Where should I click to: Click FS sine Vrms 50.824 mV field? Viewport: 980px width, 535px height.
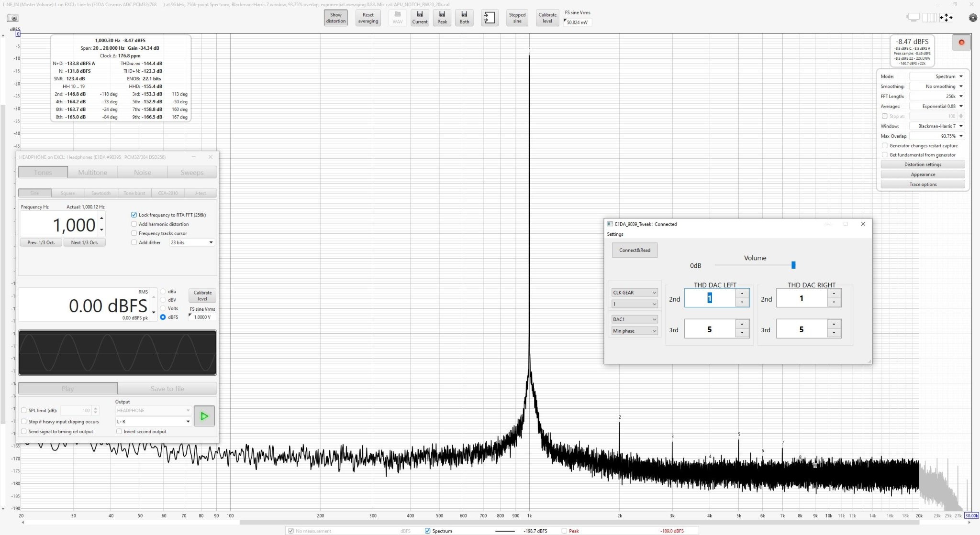tap(578, 22)
